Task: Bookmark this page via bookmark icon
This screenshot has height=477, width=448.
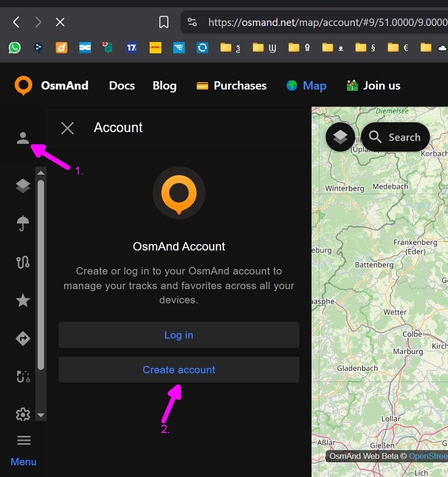Action: (x=164, y=22)
